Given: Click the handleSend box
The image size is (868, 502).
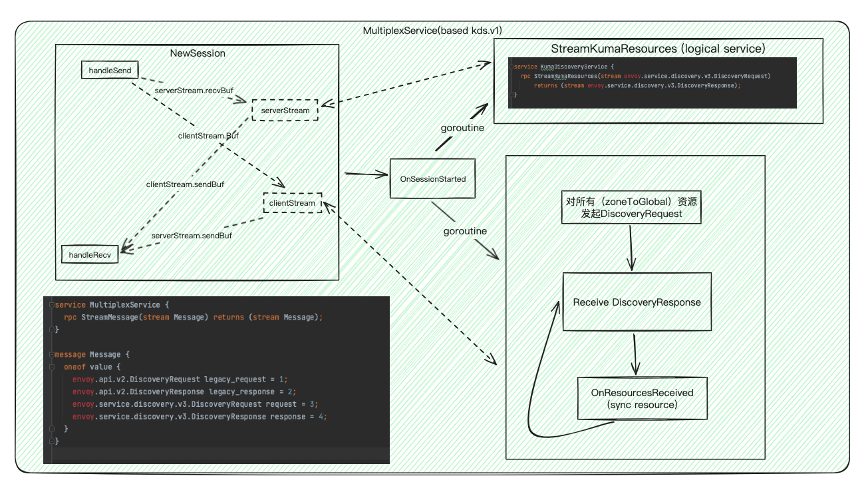Looking at the screenshot, I should 110,69.
